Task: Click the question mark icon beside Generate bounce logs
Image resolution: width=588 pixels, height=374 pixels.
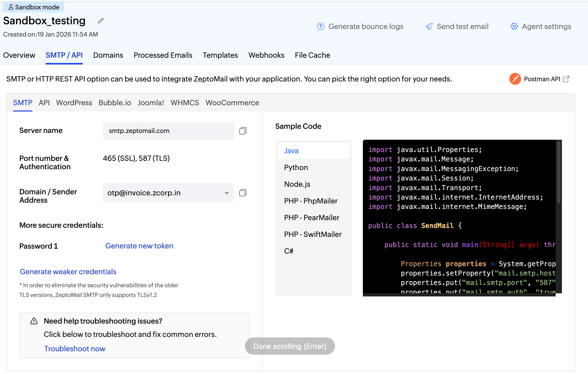Action: click(x=320, y=26)
